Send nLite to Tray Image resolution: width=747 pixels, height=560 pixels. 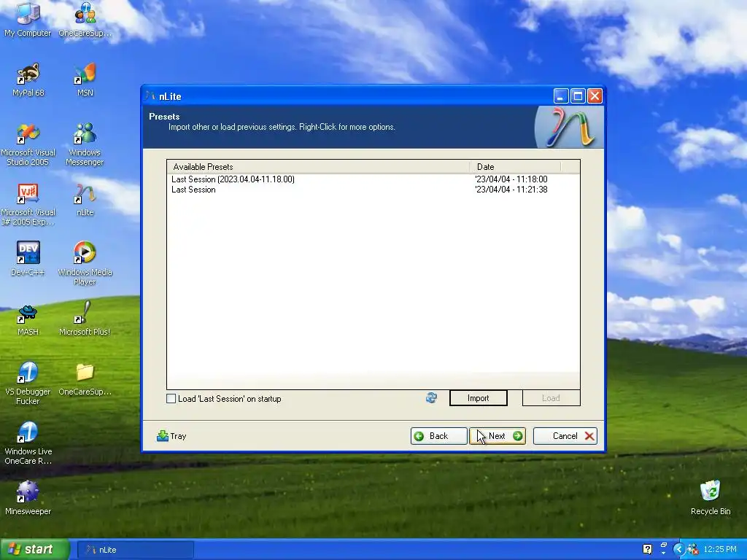point(171,436)
